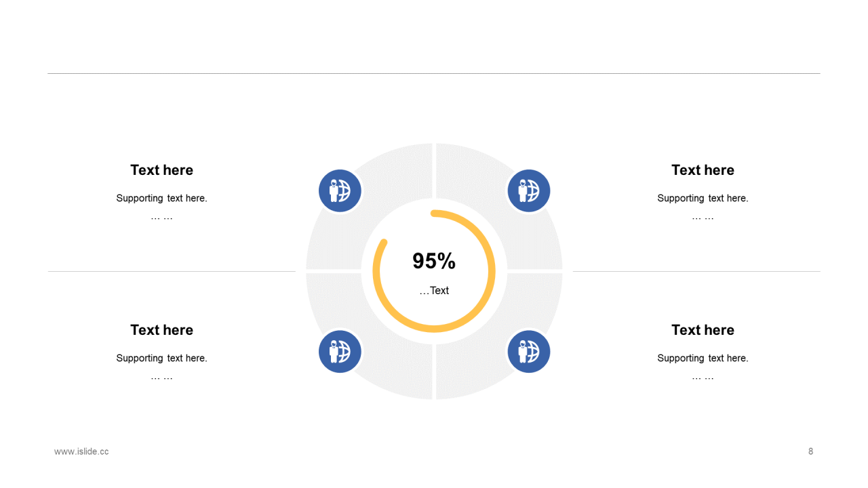Click the "…Text" label under 95%
This screenshot has height=488, width=868.
click(434, 291)
